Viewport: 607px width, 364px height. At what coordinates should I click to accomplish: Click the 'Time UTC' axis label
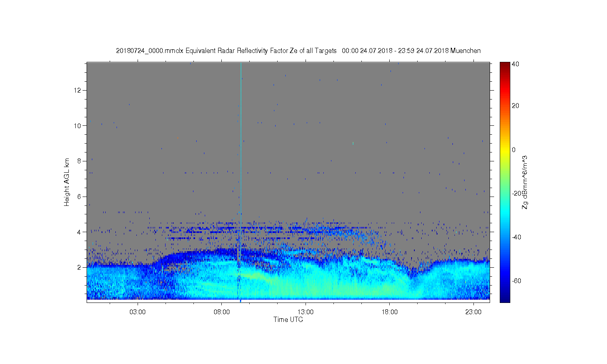(x=288, y=320)
